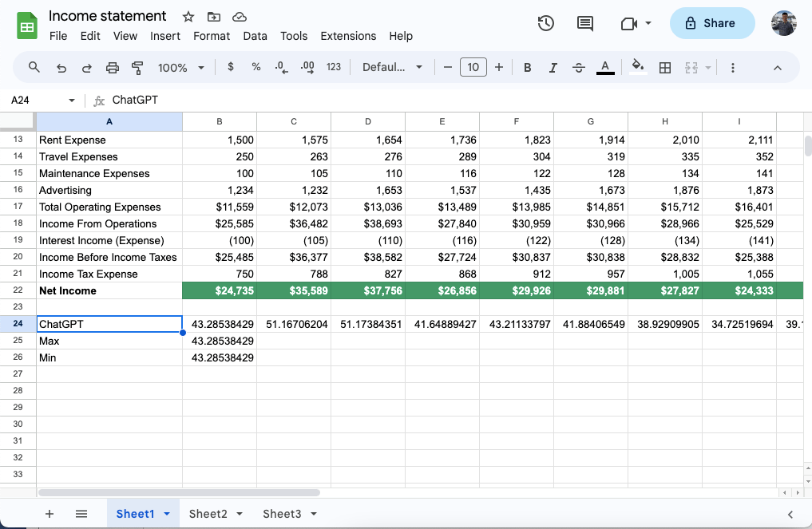Click the search toolbar icon
Image resolution: width=812 pixels, height=529 pixels.
tap(34, 67)
